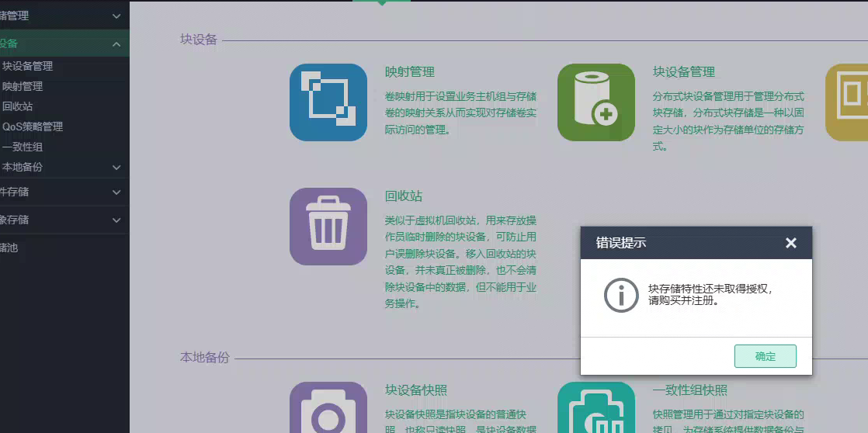Click the 错误提示 dialog title
The height and width of the screenshot is (433, 868).
(620, 243)
